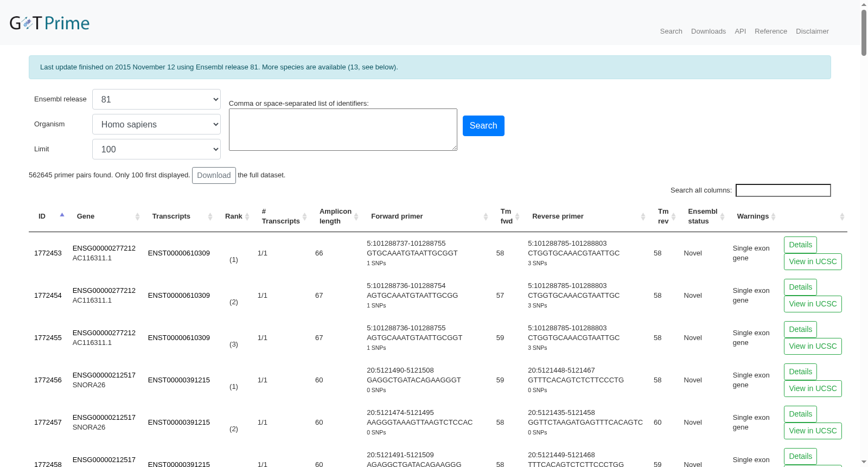
Task: Sort by Rank column sort icon
Action: 247,216
